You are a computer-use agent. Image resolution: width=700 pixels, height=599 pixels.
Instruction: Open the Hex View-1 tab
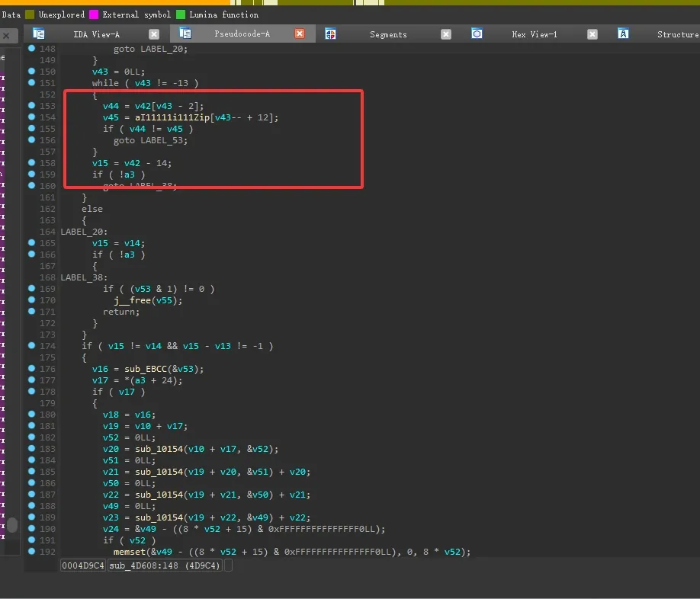click(x=535, y=34)
